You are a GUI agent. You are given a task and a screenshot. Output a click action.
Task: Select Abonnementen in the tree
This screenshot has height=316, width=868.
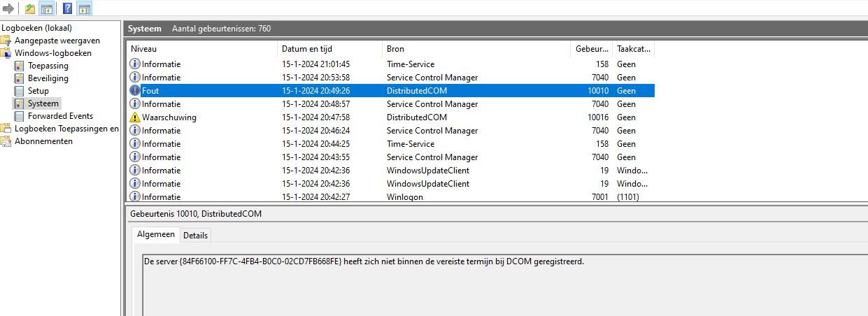click(43, 141)
